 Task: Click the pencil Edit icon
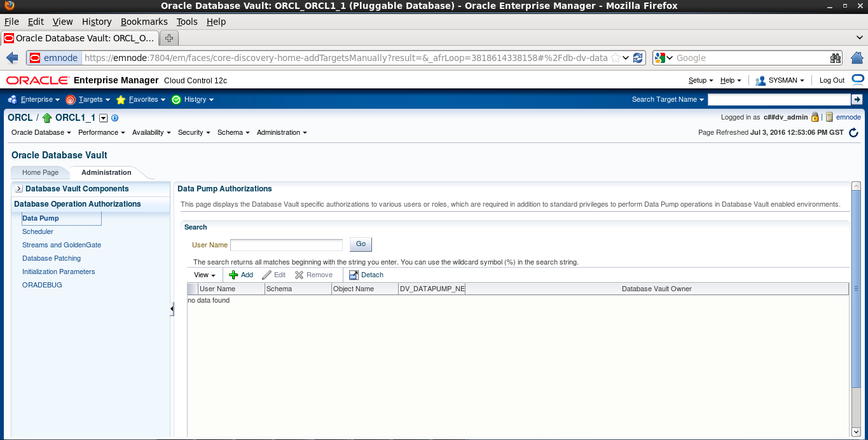point(266,275)
